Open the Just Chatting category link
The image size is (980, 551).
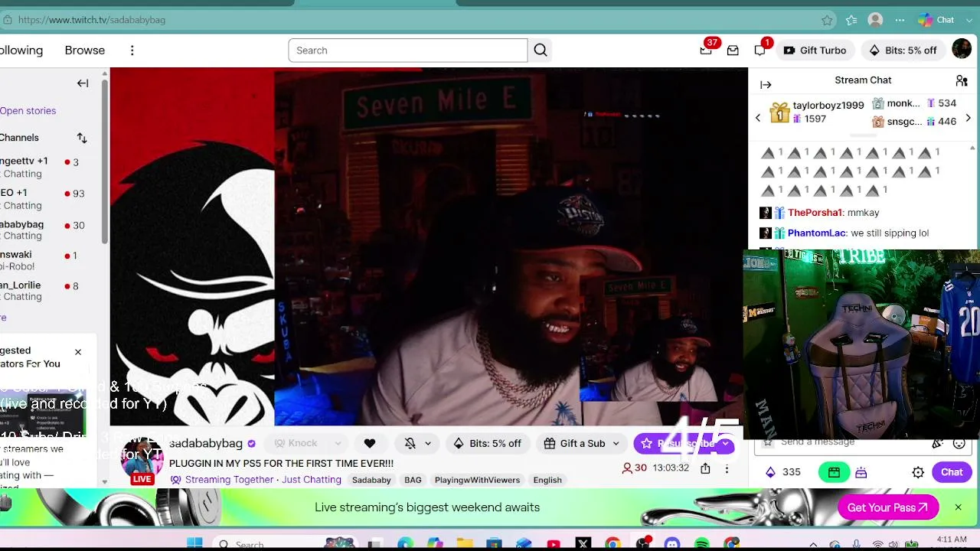[x=311, y=480]
